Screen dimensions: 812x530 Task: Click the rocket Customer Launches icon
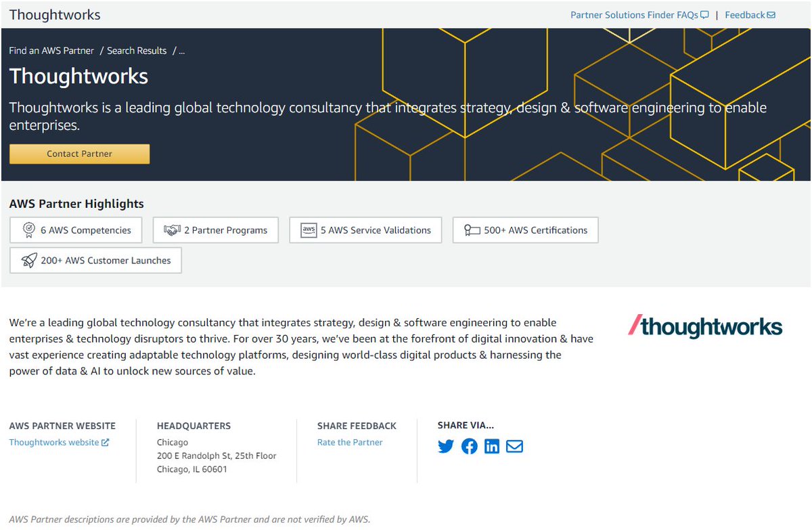[29, 261]
